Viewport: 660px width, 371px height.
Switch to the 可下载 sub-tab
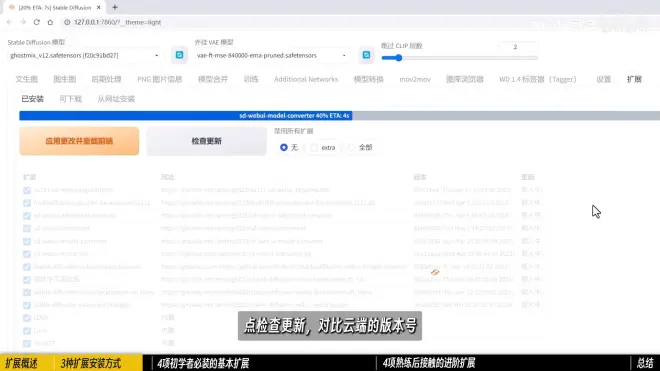(x=70, y=99)
